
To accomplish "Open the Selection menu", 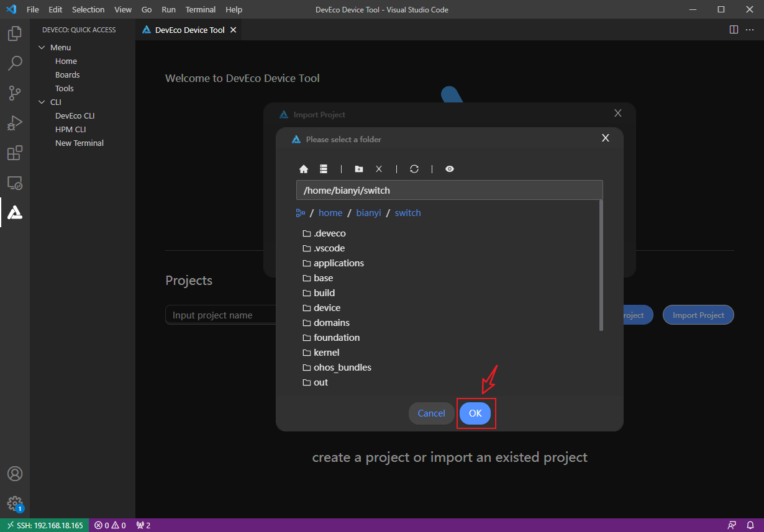I will (x=88, y=10).
